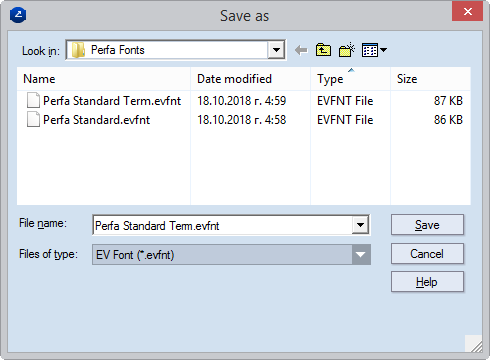The height and width of the screenshot is (360, 490).
Task: Expand the File name dropdown arrow
Action: [360, 225]
